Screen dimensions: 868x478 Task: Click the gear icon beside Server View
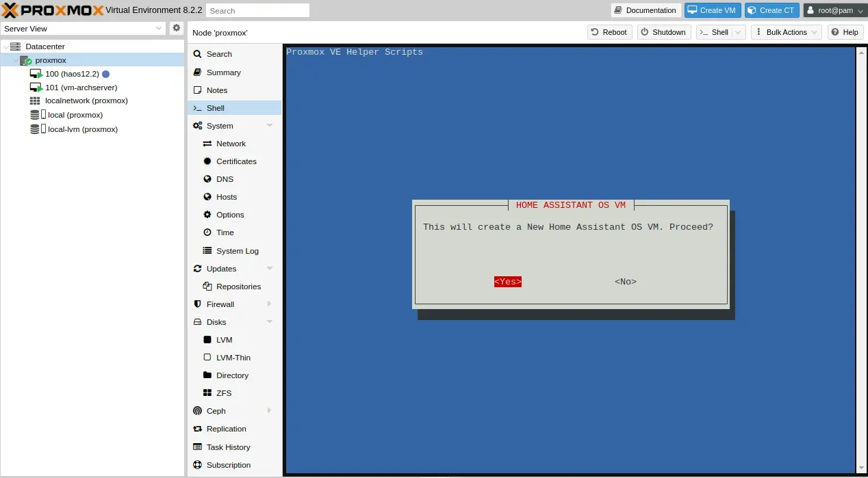[177, 28]
